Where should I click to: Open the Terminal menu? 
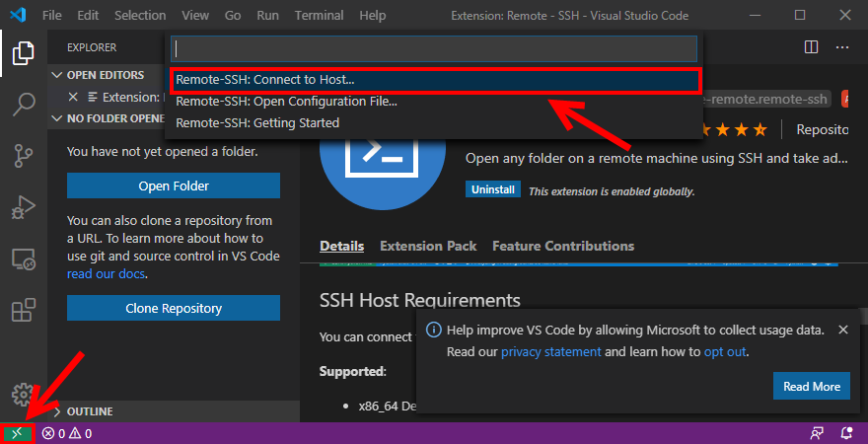(x=318, y=16)
